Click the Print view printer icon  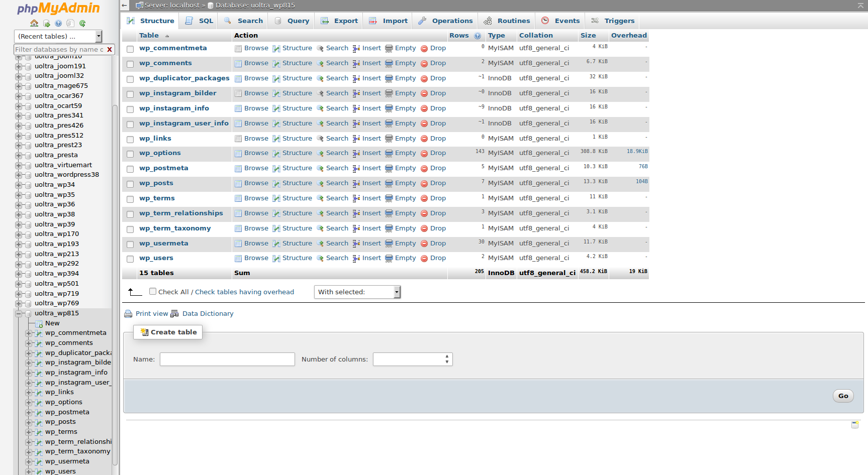pos(128,314)
